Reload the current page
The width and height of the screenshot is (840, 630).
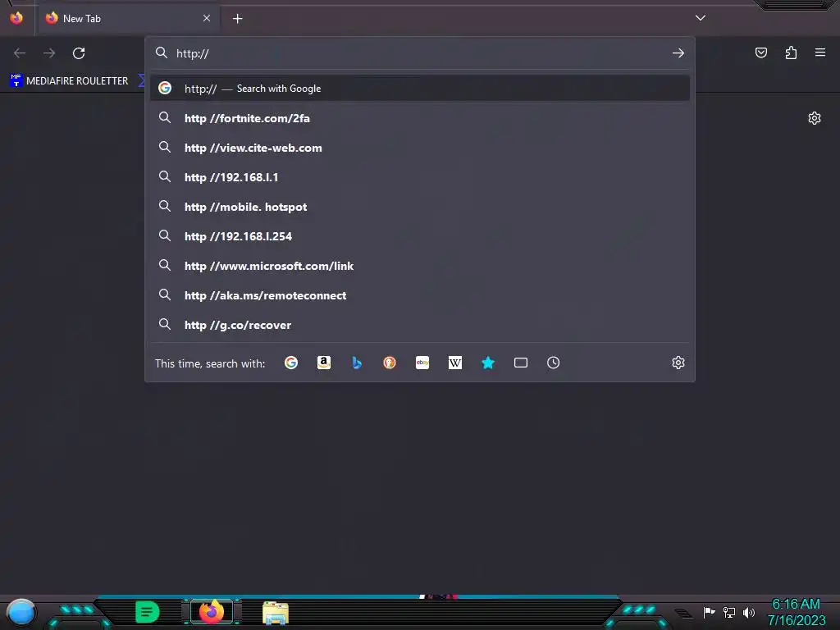coord(79,53)
